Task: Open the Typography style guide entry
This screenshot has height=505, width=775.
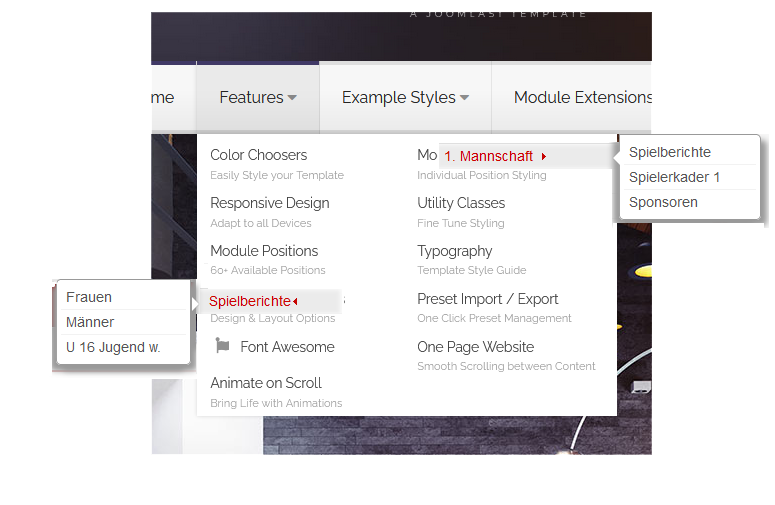Action: pyautogui.click(x=454, y=251)
